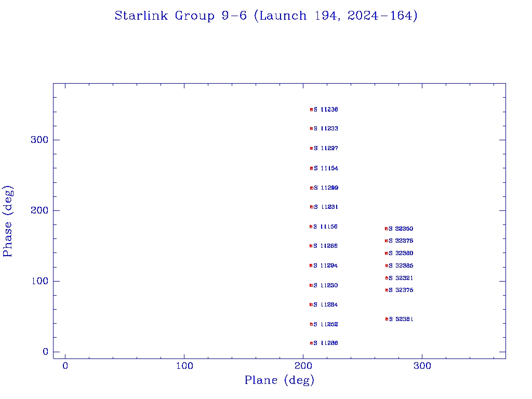
Task: Click the red marker beside S 11231
Action: pos(312,207)
